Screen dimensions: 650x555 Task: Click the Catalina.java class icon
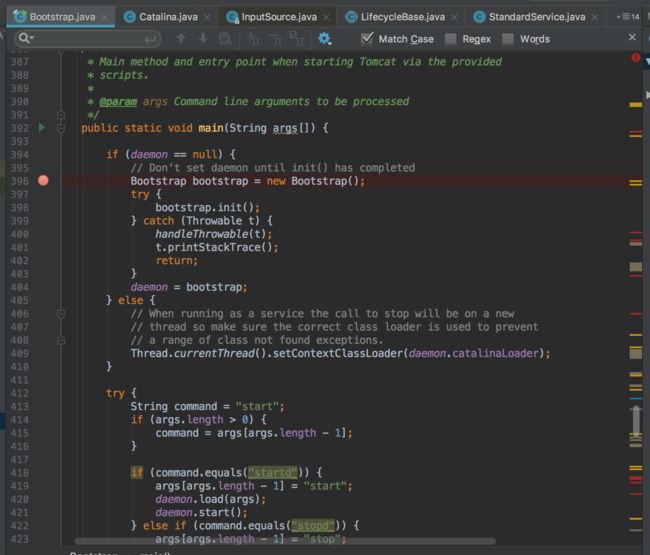pos(130,17)
